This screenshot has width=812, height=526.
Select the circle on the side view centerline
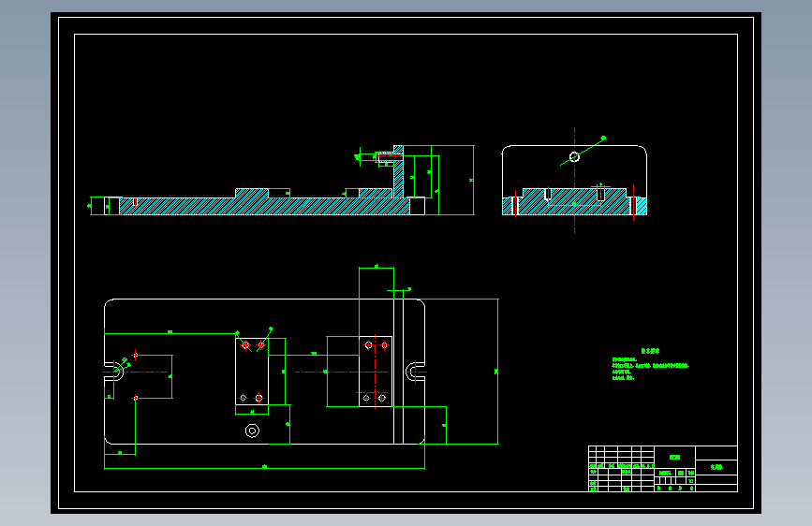point(574,156)
